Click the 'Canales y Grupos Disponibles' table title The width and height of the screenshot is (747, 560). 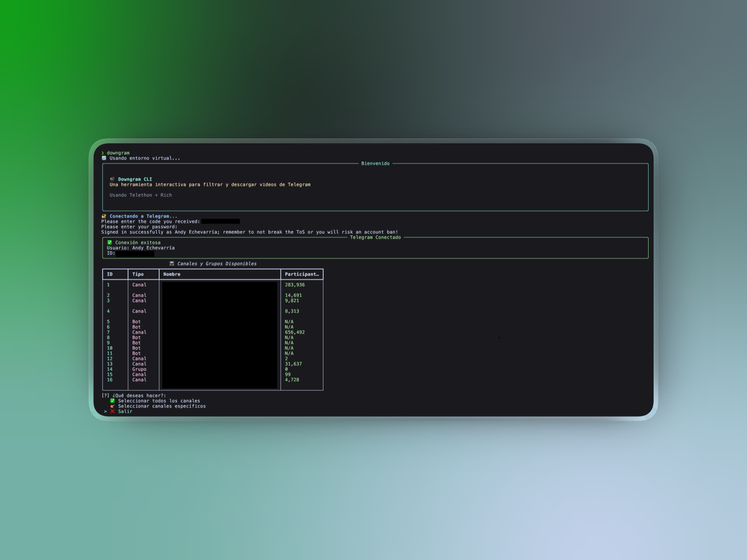click(217, 264)
